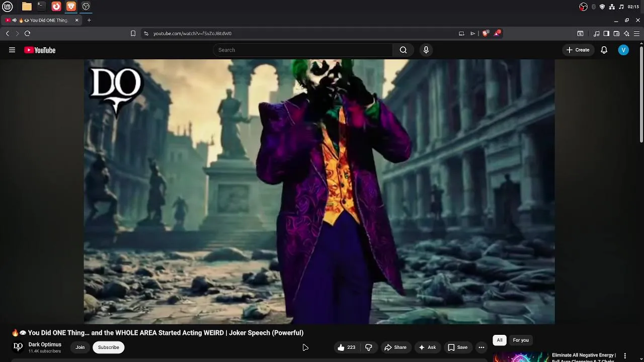The width and height of the screenshot is (644, 362).
Task: Click the search magnifier button
Action: (403, 50)
